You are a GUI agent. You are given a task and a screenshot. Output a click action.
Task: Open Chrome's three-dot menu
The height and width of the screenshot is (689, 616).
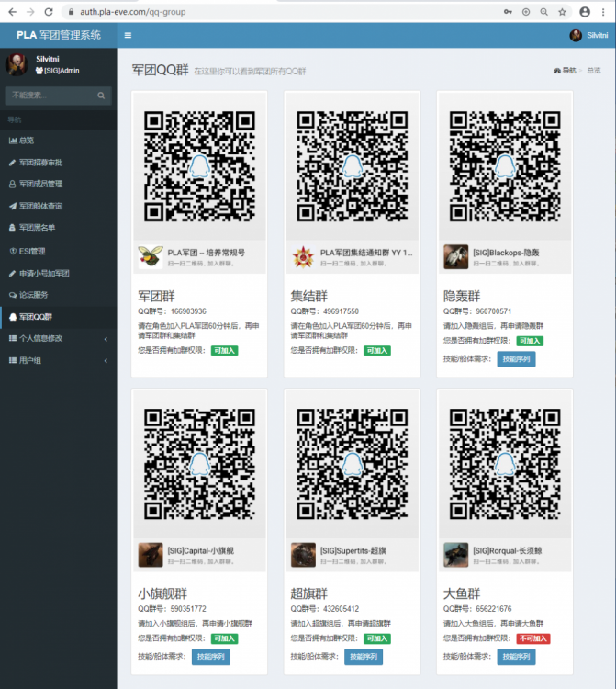click(x=605, y=11)
